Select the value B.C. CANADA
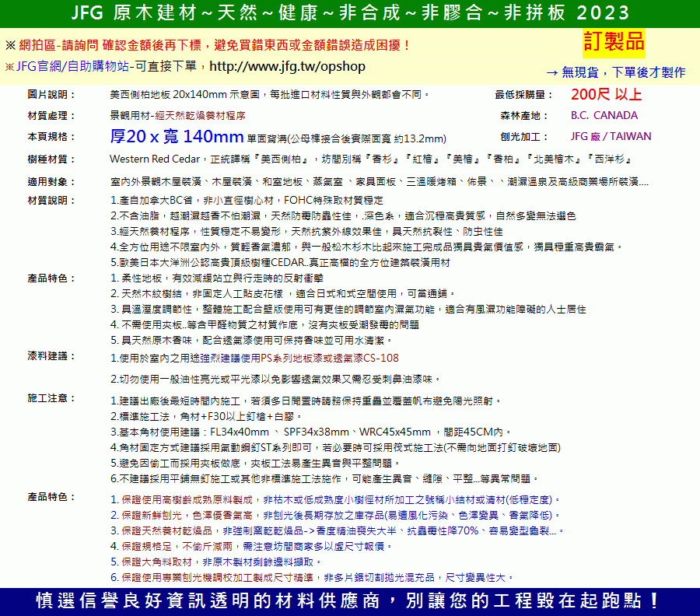This screenshot has width=700, height=616. [x=604, y=116]
